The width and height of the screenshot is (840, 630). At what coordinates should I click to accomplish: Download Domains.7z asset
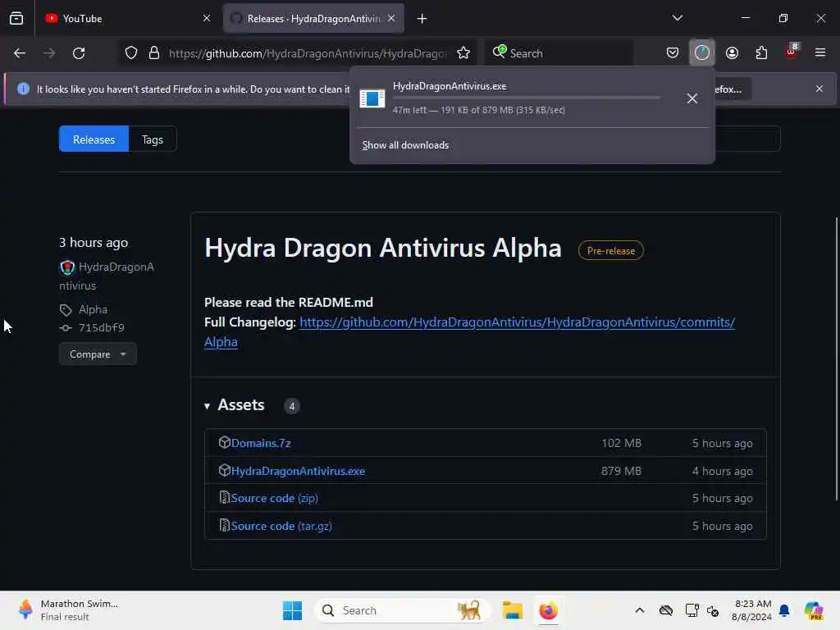point(261,443)
